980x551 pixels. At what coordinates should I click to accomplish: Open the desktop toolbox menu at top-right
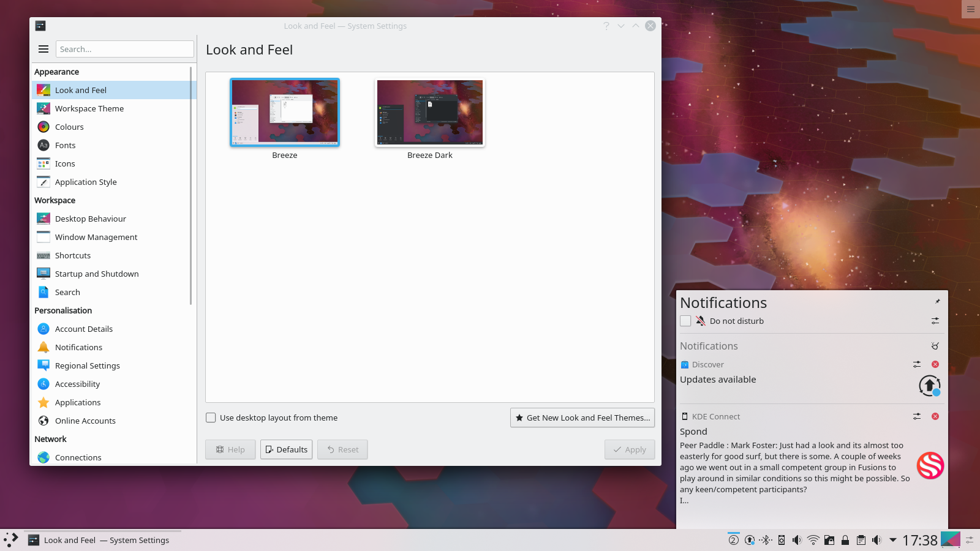971,9
